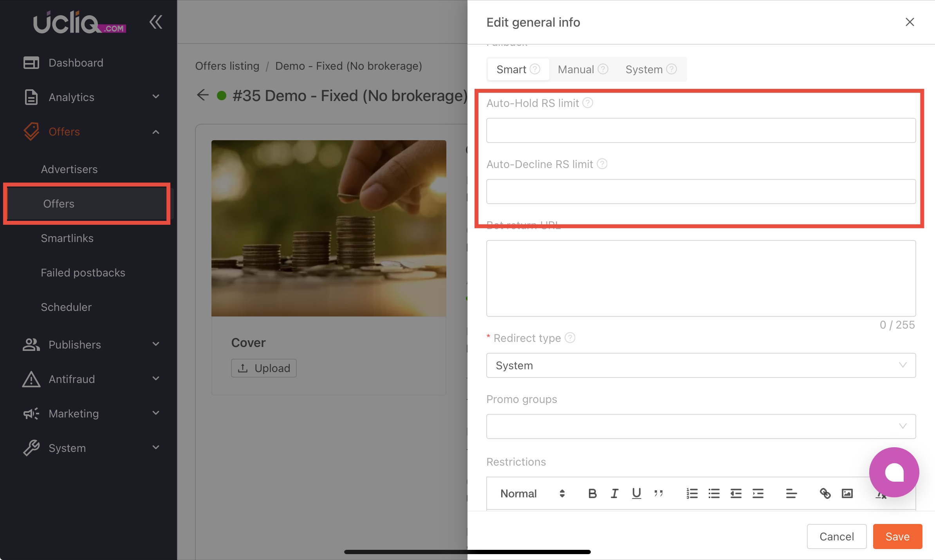Screen dimensions: 935x560
Task: Click the help icon next to Smart
Action: point(535,69)
